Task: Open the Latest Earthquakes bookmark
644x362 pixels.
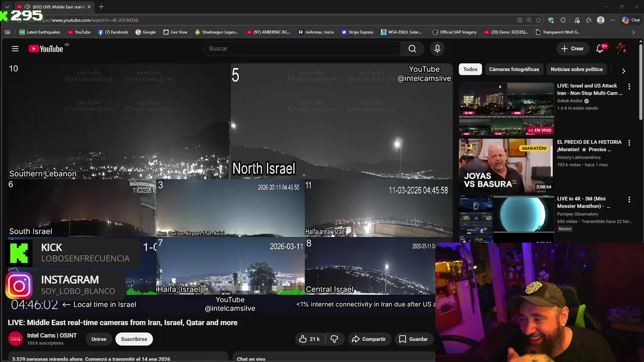Action: coord(40,32)
